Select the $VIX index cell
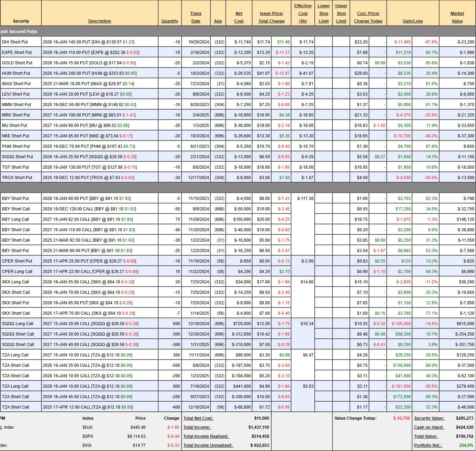 [87, 445]
